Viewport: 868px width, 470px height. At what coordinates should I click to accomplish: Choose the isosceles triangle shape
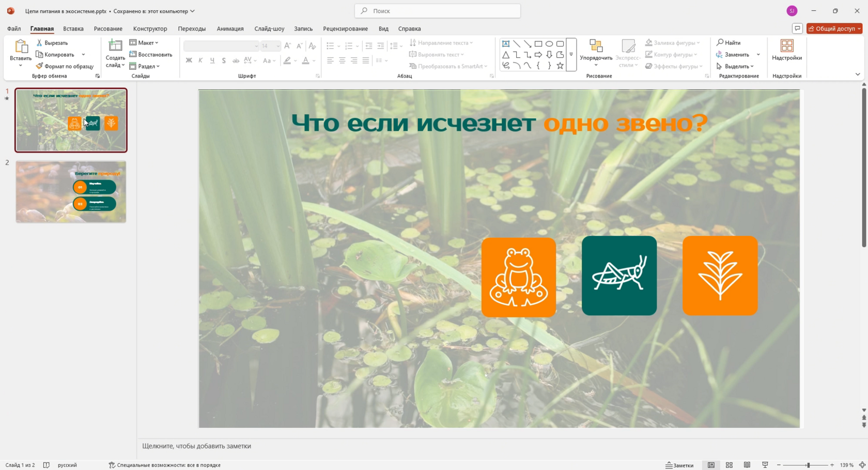(506, 55)
